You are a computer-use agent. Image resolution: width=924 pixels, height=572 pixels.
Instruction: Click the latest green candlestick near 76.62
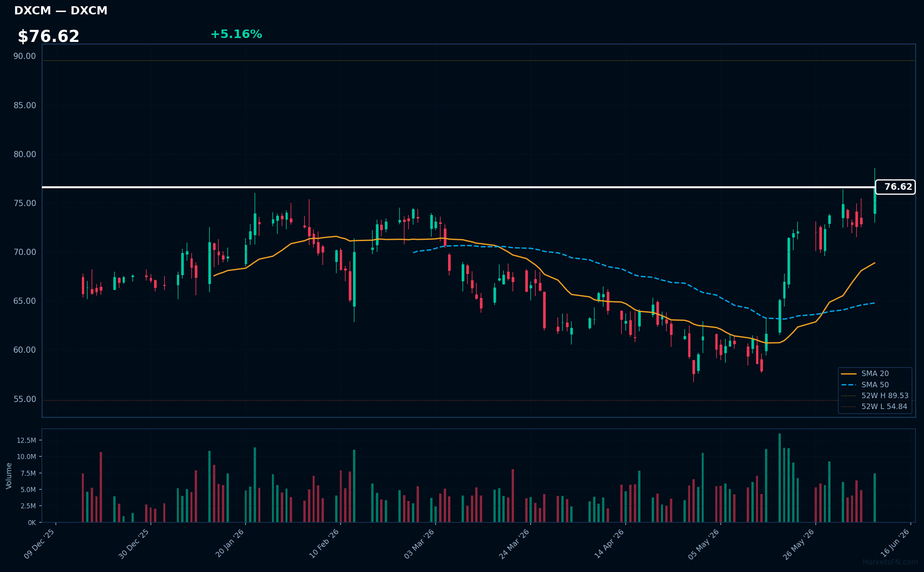(875, 200)
